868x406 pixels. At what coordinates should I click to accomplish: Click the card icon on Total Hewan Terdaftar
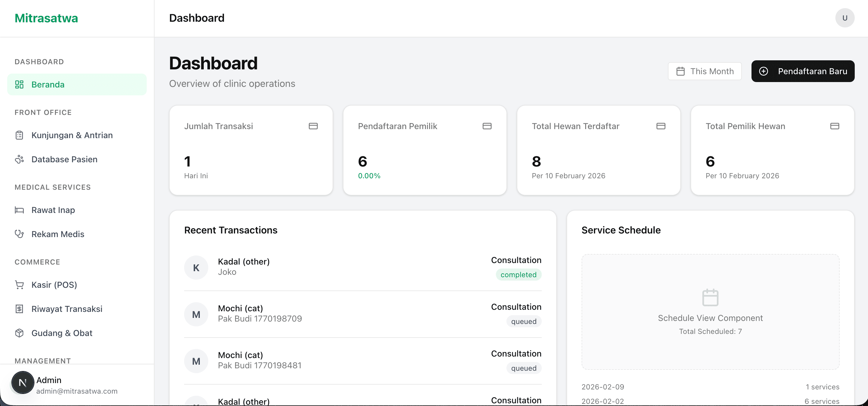point(661,126)
